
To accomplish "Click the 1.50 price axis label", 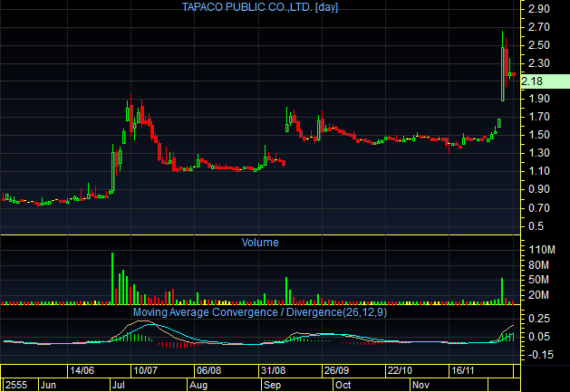I will (538, 135).
